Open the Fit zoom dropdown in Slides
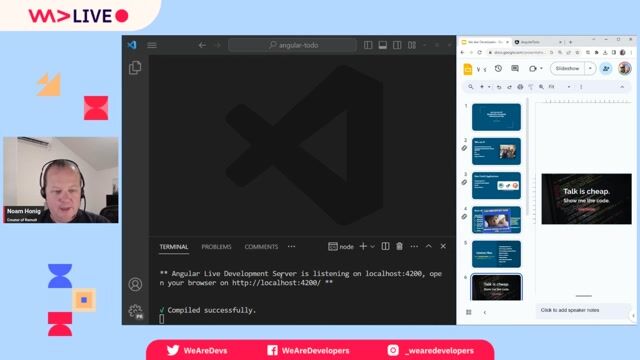Viewport: 640px width, 360px height. click(559, 87)
